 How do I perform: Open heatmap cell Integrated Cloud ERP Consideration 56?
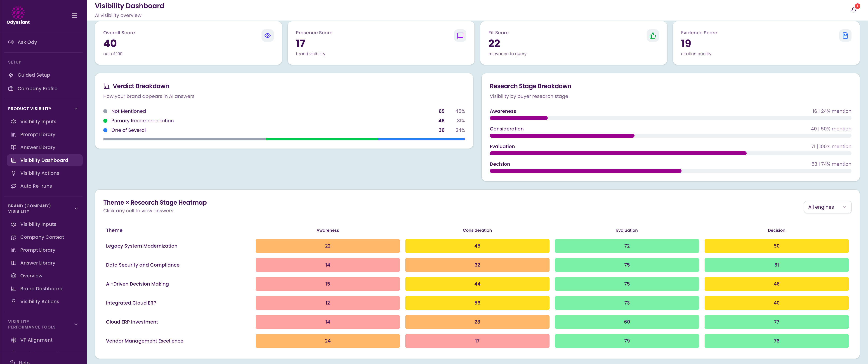tap(477, 303)
